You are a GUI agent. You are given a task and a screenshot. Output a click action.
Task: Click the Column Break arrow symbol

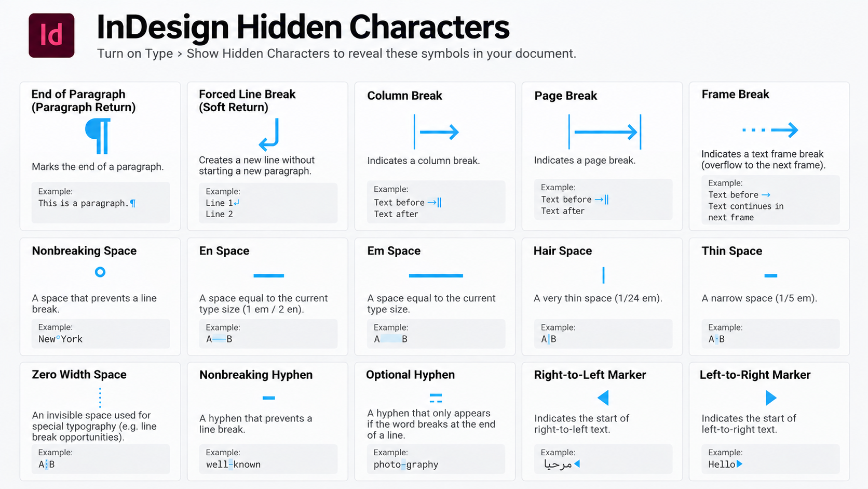[436, 132]
